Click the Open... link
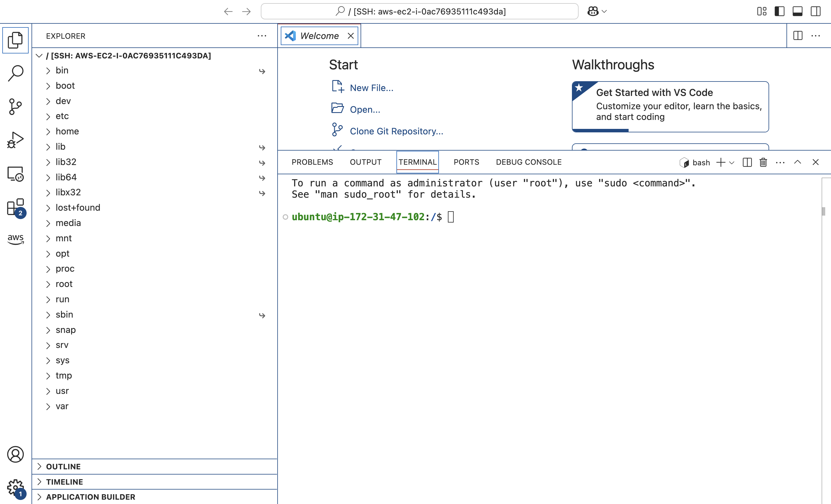The image size is (831, 504). pos(365,110)
